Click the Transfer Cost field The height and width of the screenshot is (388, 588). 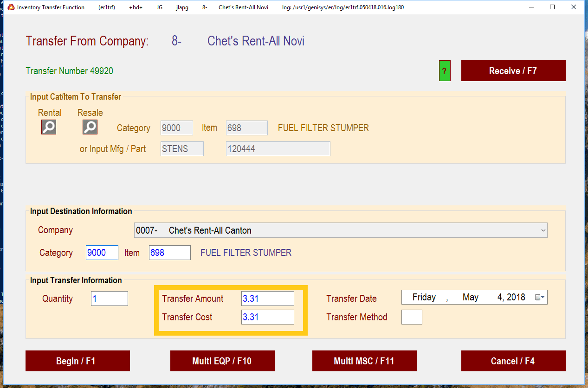pos(268,317)
